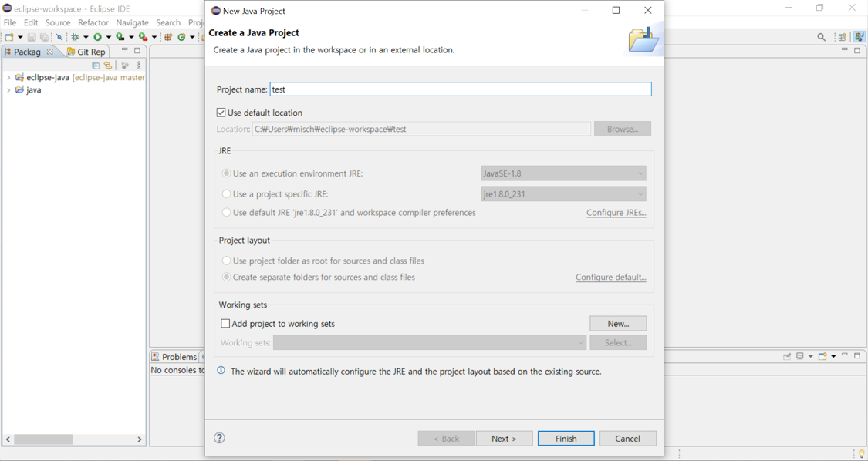Open the jre1.8.0_231 dropdown
This screenshot has width=868, height=461.
563,194
